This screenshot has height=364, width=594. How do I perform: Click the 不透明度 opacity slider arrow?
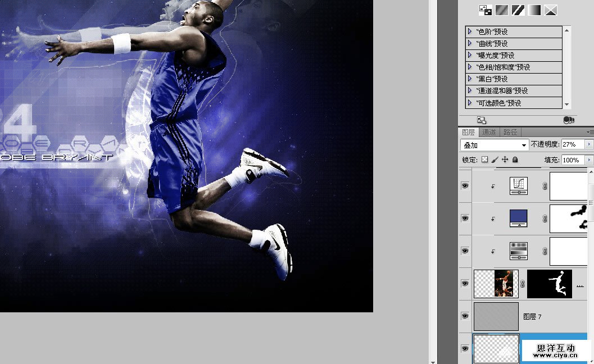pos(590,144)
